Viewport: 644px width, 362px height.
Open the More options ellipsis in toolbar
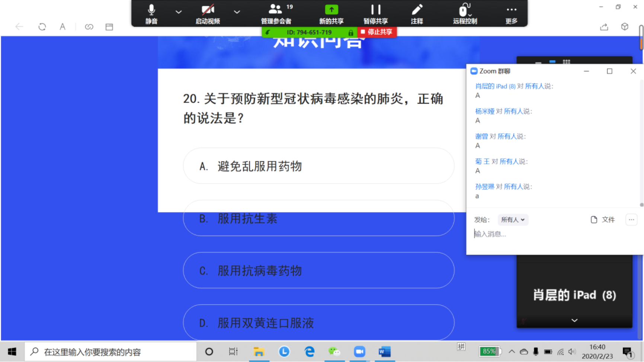point(511,13)
